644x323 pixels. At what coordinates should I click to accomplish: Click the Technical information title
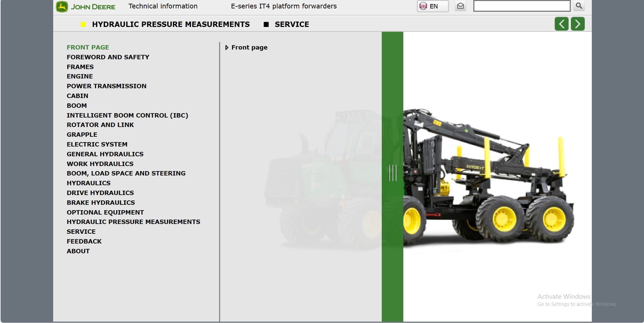163,6
